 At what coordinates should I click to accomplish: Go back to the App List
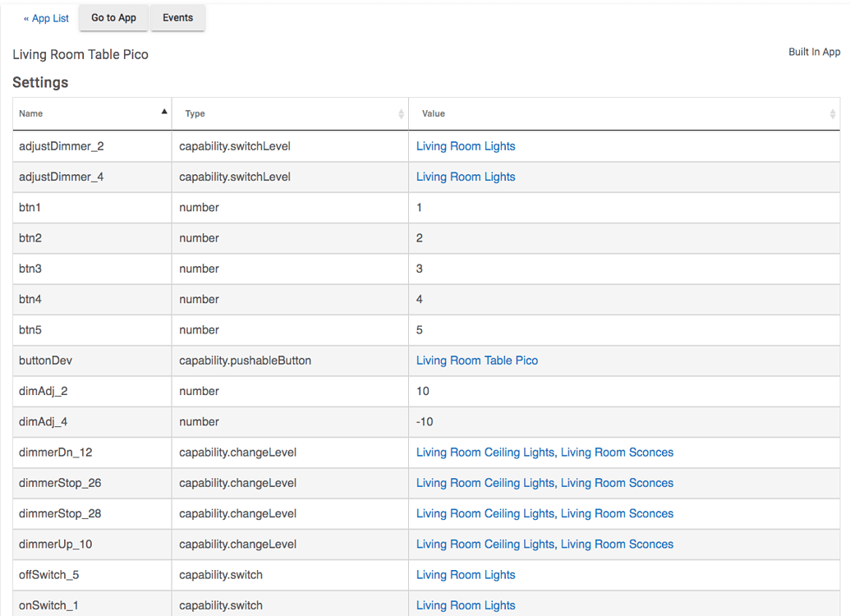click(x=46, y=18)
